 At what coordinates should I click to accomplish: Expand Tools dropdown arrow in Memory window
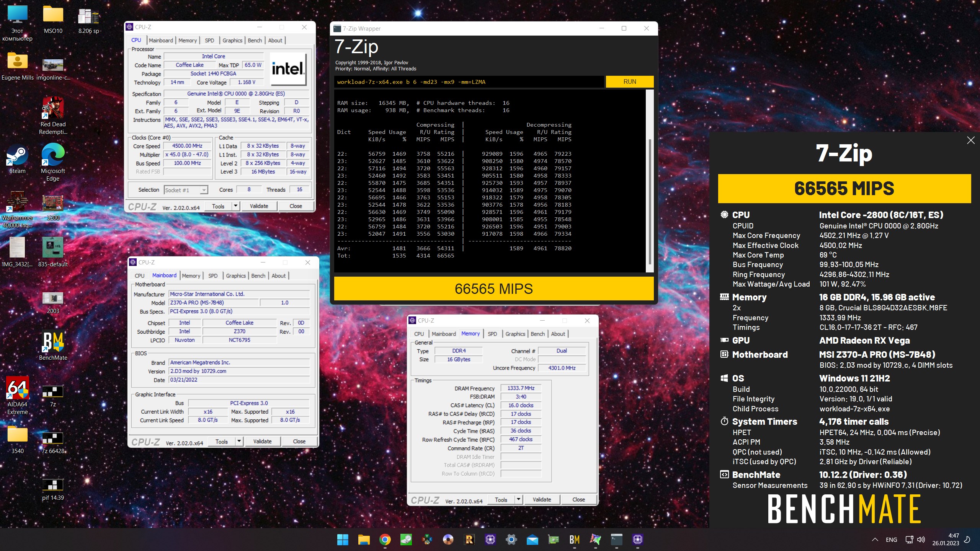coord(519,499)
